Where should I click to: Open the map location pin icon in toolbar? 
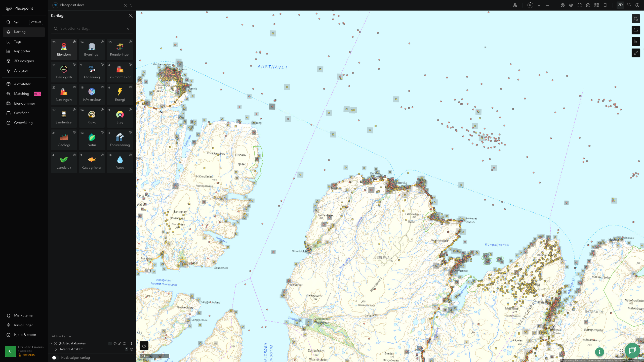pyautogui.click(x=515, y=5)
